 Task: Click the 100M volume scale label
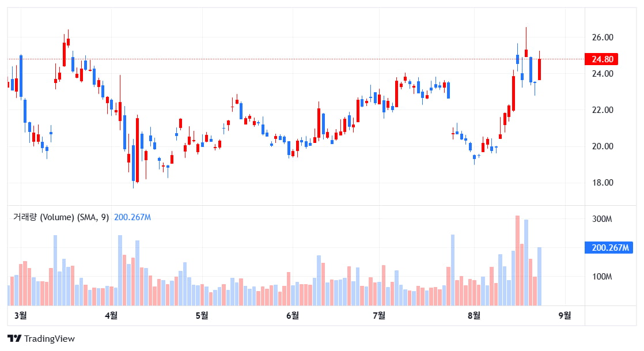603,277
